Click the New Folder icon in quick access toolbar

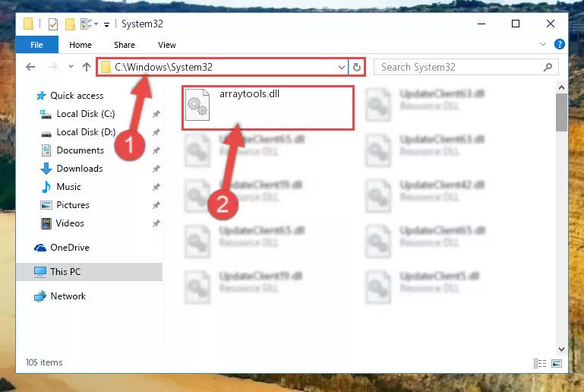[x=70, y=24]
